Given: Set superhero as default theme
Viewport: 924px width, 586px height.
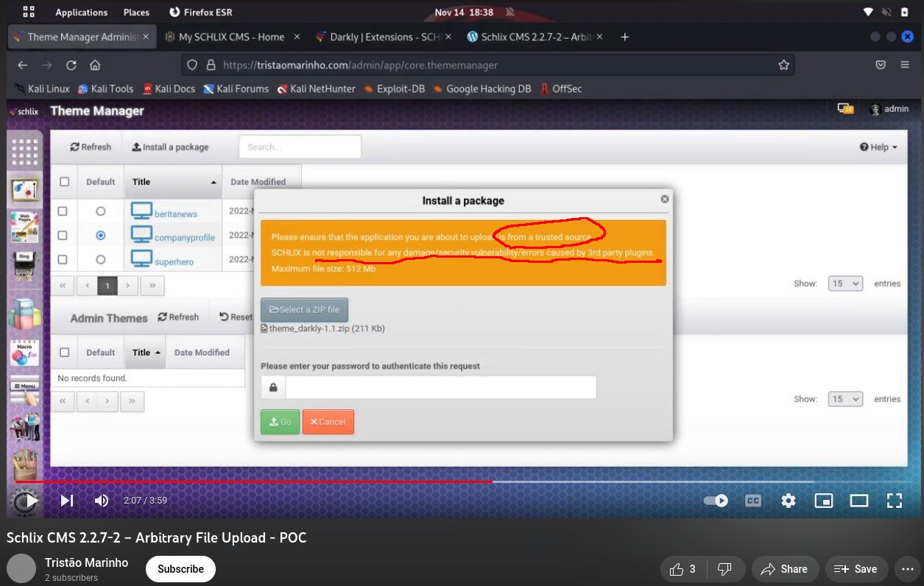Looking at the screenshot, I should point(101,259).
